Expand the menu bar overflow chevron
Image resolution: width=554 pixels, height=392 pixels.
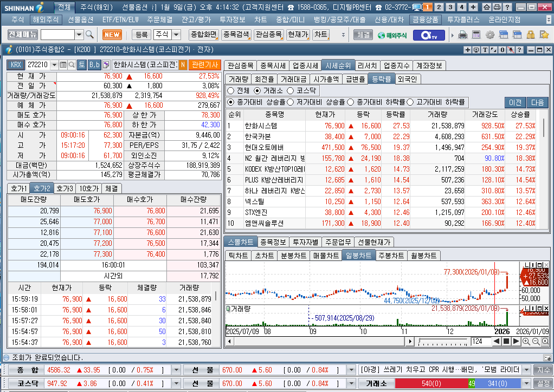pos(549,19)
